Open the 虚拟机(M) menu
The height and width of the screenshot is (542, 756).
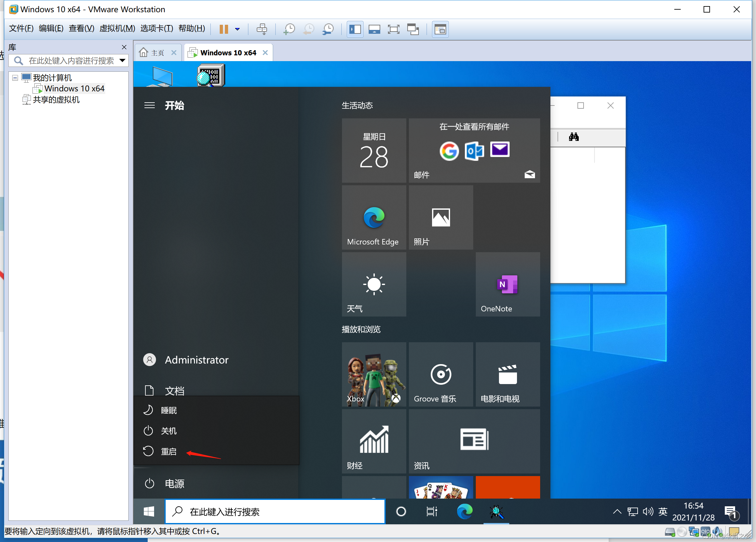(x=117, y=28)
